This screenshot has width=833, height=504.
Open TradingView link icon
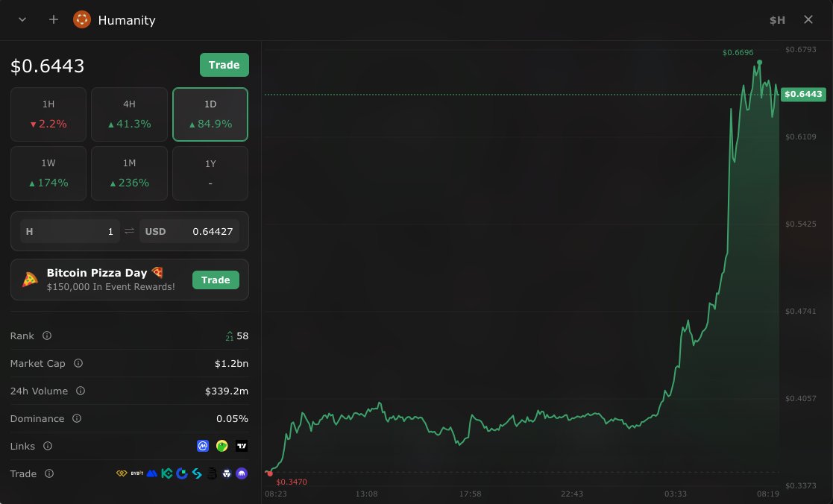click(x=242, y=446)
